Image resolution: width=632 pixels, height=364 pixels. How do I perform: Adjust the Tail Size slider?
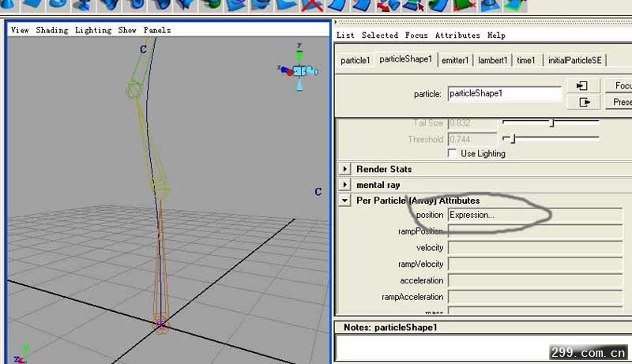click(x=551, y=123)
